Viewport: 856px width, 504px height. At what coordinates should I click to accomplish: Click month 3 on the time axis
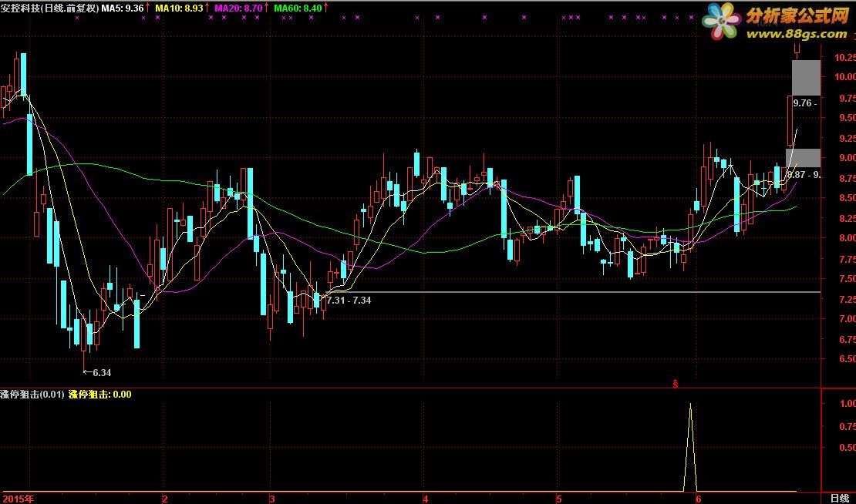point(271,498)
